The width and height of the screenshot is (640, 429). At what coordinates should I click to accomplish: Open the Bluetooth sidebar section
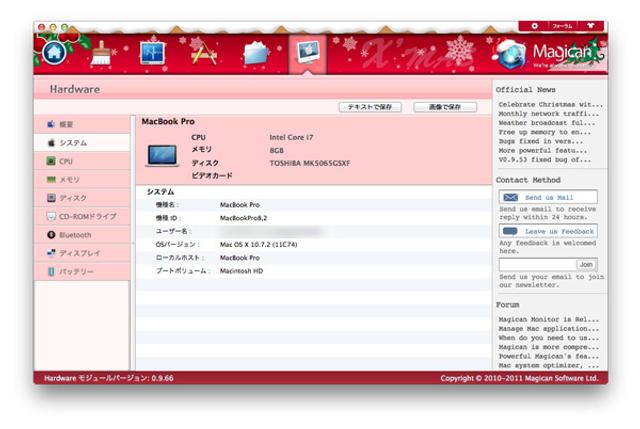click(82, 235)
